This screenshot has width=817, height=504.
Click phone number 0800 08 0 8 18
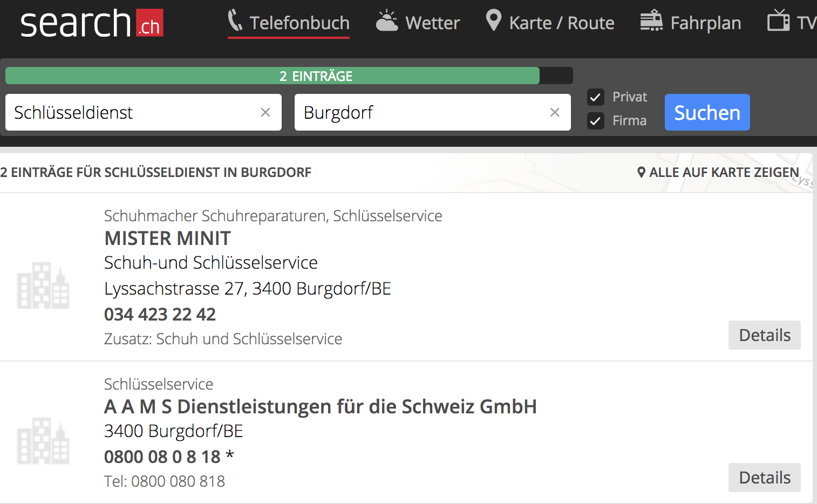tap(162, 457)
